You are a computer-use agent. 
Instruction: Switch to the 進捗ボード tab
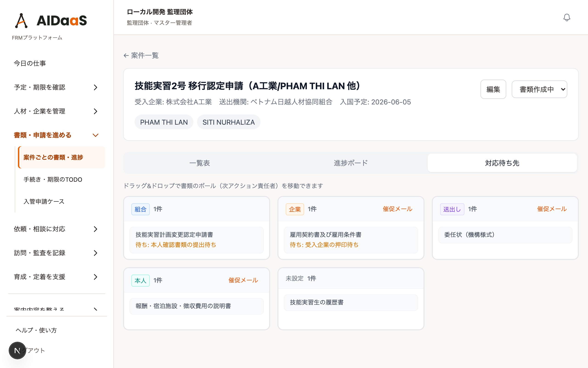[x=351, y=163]
